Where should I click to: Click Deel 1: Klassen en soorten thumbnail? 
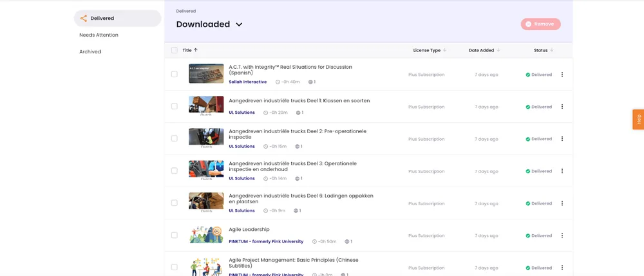pos(206,106)
